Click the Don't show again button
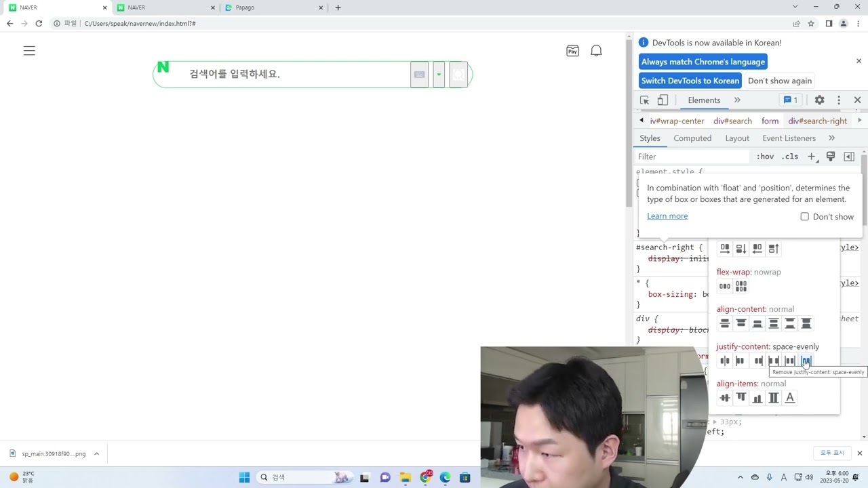868x488 pixels. pos(780,81)
